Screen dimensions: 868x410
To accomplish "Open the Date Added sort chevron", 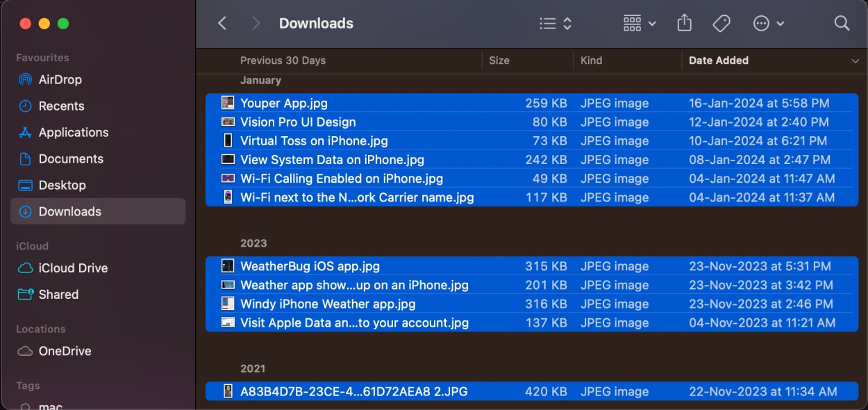I will 856,60.
